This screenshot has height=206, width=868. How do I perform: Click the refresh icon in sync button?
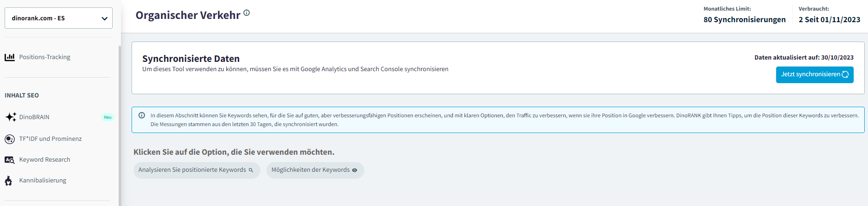[845, 74]
